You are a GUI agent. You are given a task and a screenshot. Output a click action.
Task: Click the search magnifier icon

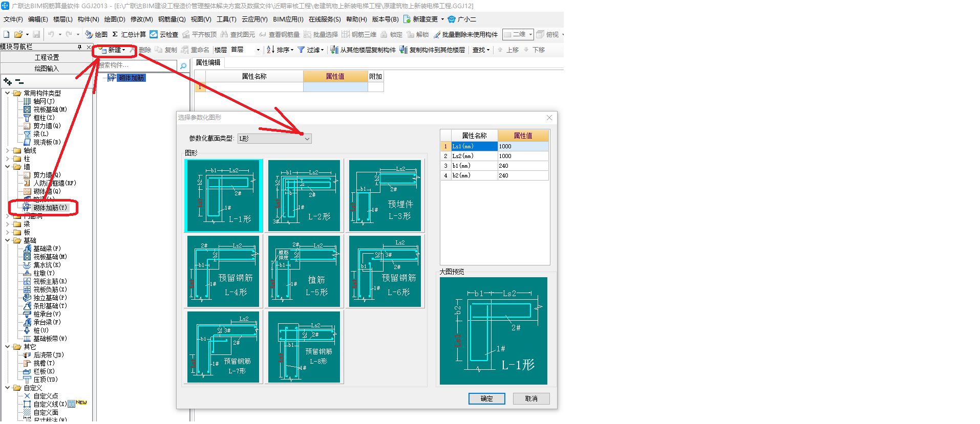pyautogui.click(x=183, y=66)
